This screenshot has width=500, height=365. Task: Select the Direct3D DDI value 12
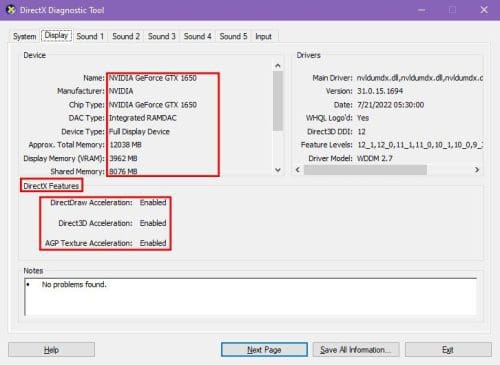[361, 132]
